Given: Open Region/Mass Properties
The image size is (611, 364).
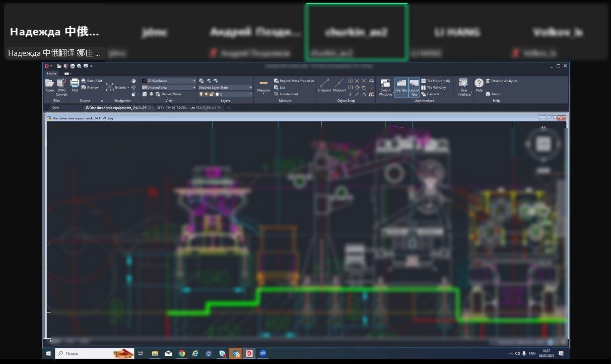Looking at the screenshot, I should coord(294,81).
